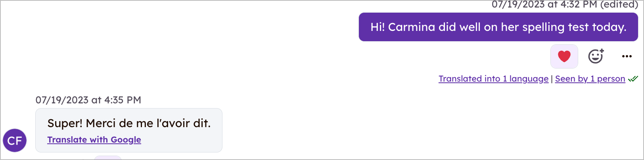Image resolution: width=644 pixels, height=160 pixels.
Task: Open the three-dot more options menu
Action: 627,56
